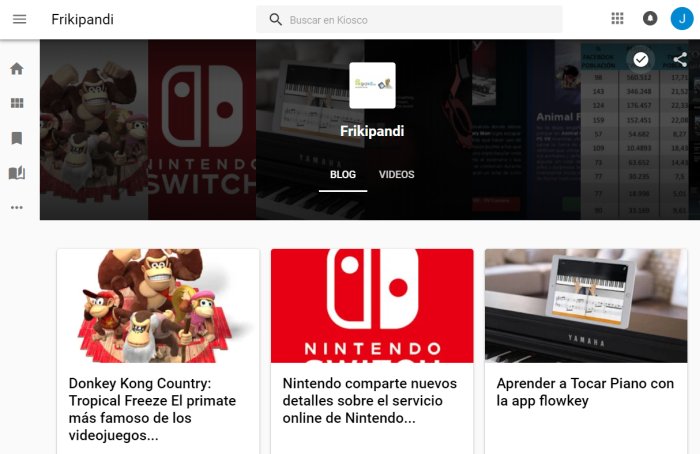Image resolution: width=700 pixels, height=454 pixels.
Task: Expand the three-dots more options in sidebar
Action: click(17, 207)
